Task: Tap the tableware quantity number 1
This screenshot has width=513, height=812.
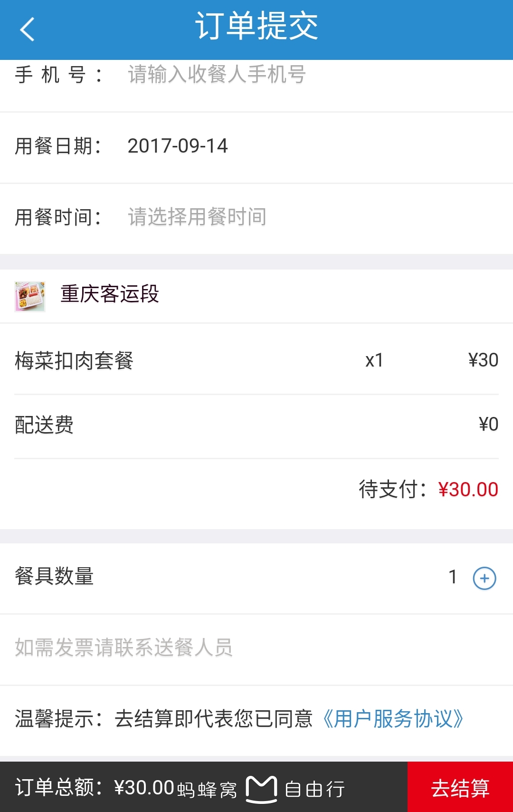Action: point(453,577)
